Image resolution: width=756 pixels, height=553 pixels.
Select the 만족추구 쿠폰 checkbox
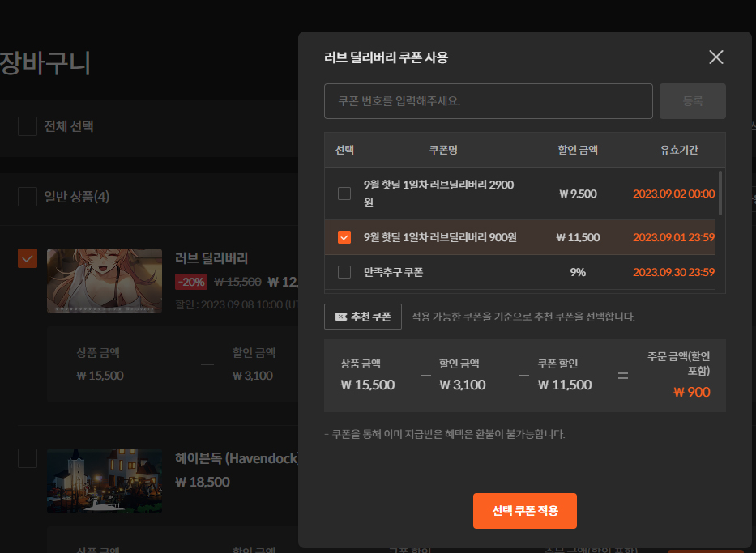(x=344, y=272)
